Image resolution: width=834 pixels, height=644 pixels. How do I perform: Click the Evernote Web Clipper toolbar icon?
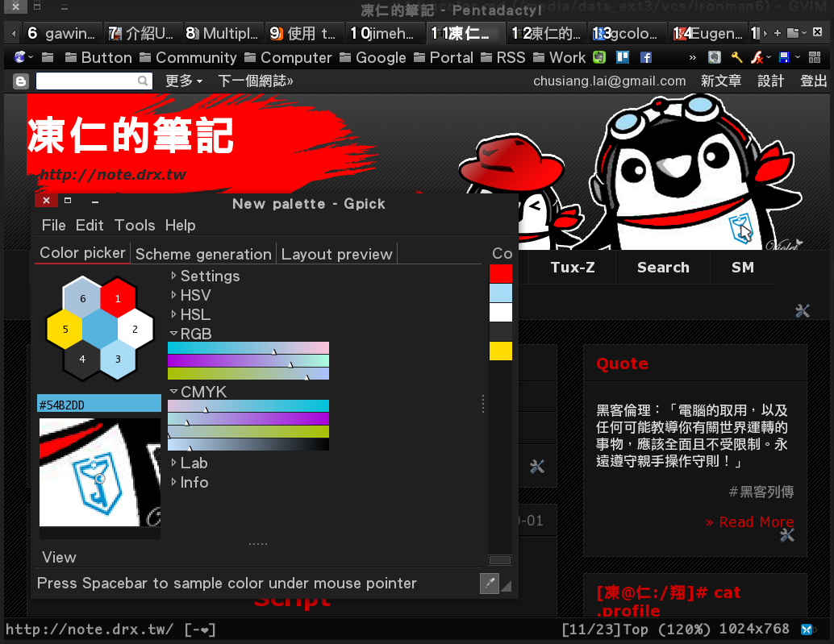[715, 57]
